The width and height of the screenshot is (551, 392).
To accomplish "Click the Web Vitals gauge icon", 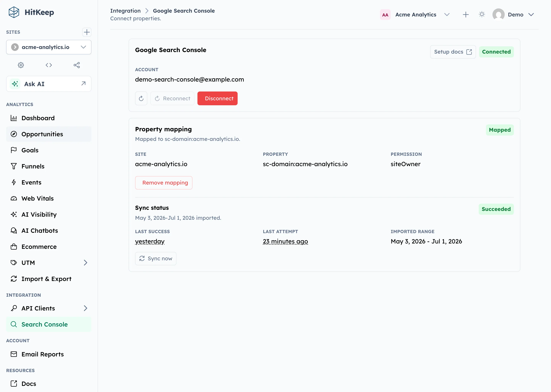I will 14,198.
